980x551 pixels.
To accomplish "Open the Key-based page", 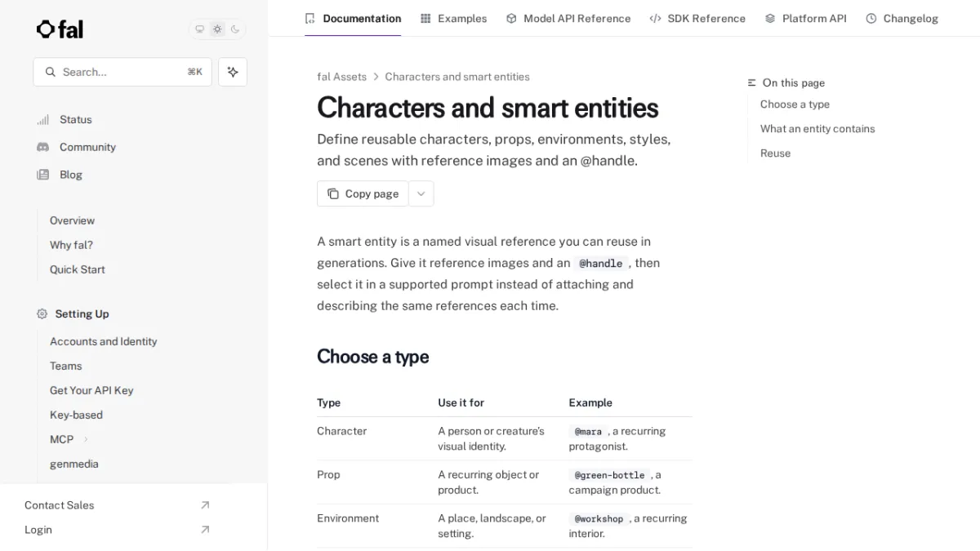I will coord(76,415).
